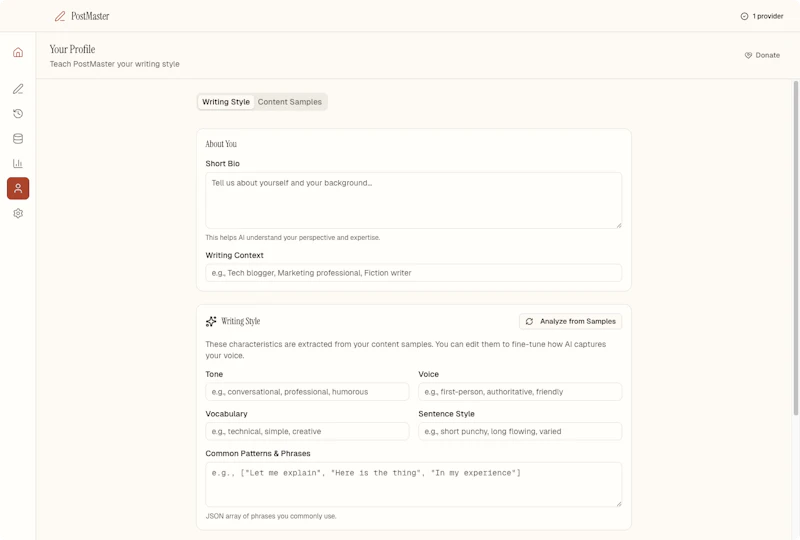Click the 'Your Profile' heading
The height and width of the screenshot is (540, 800).
coord(72,50)
